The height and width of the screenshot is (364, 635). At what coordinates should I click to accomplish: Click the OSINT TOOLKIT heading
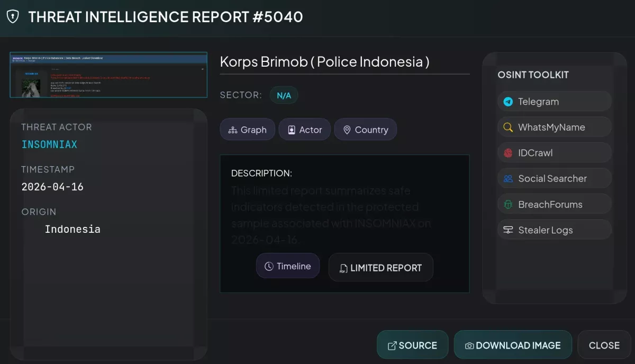[533, 75]
